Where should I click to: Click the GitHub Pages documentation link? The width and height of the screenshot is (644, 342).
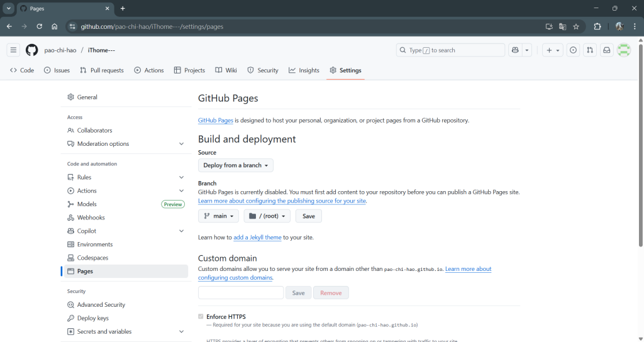[x=216, y=120]
